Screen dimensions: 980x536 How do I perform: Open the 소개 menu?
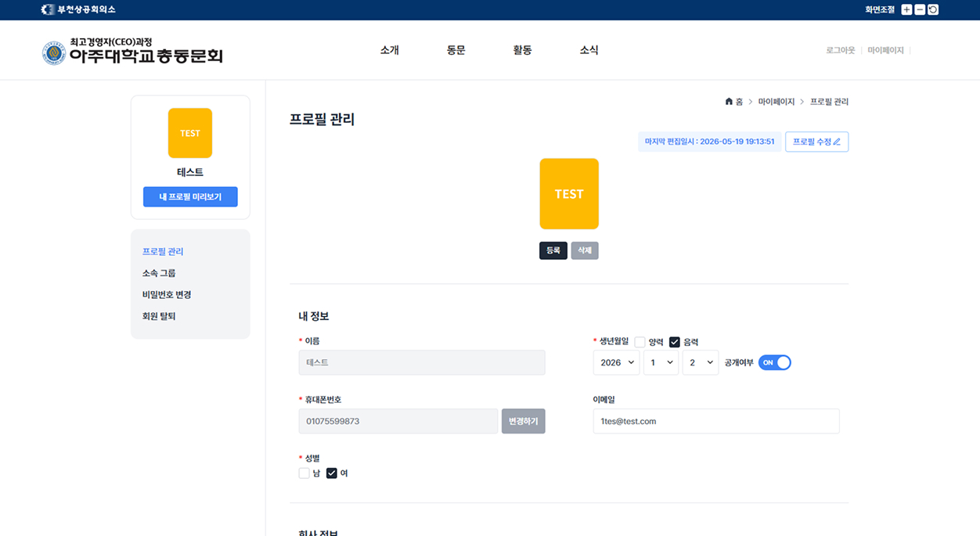click(390, 50)
